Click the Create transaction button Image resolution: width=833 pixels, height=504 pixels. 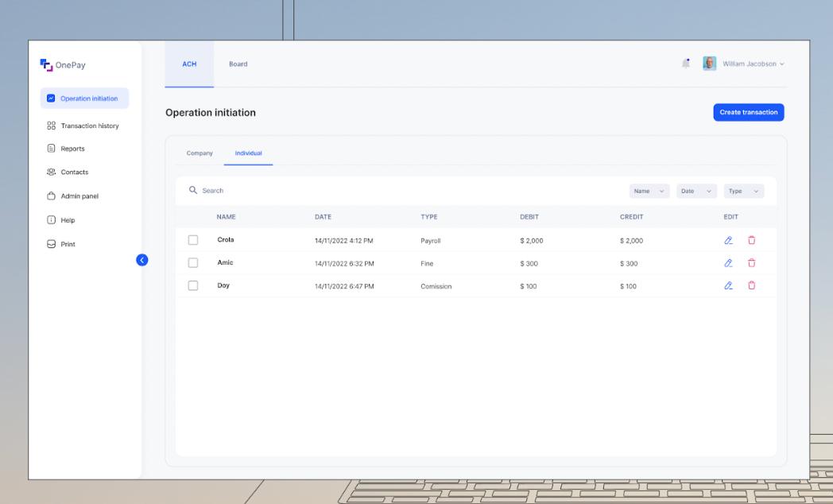click(748, 113)
